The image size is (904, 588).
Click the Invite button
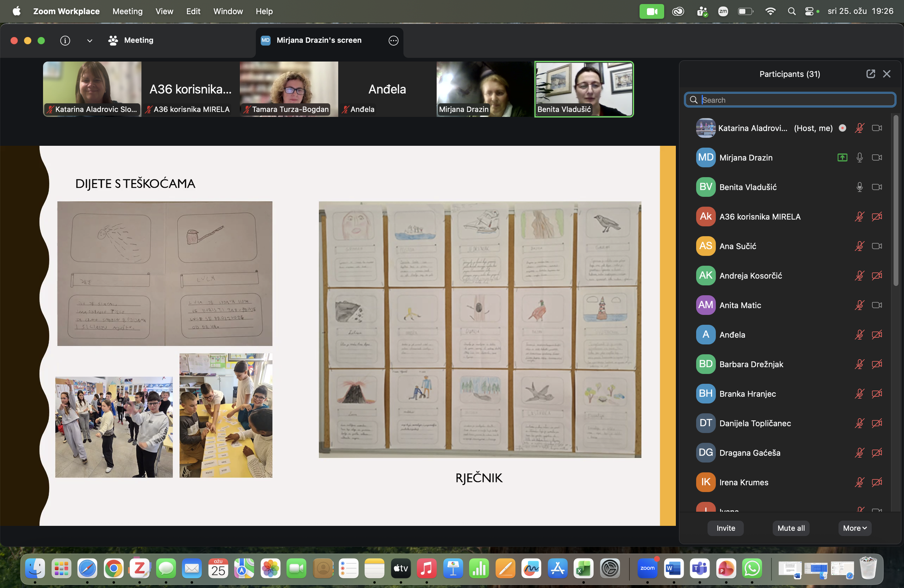tap(725, 528)
